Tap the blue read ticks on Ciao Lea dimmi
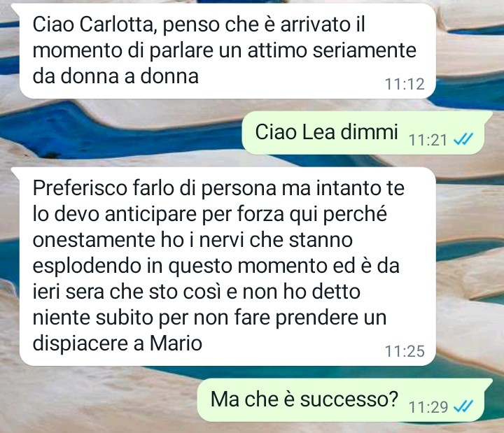This screenshot has height=433, width=504. [x=463, y=139]
